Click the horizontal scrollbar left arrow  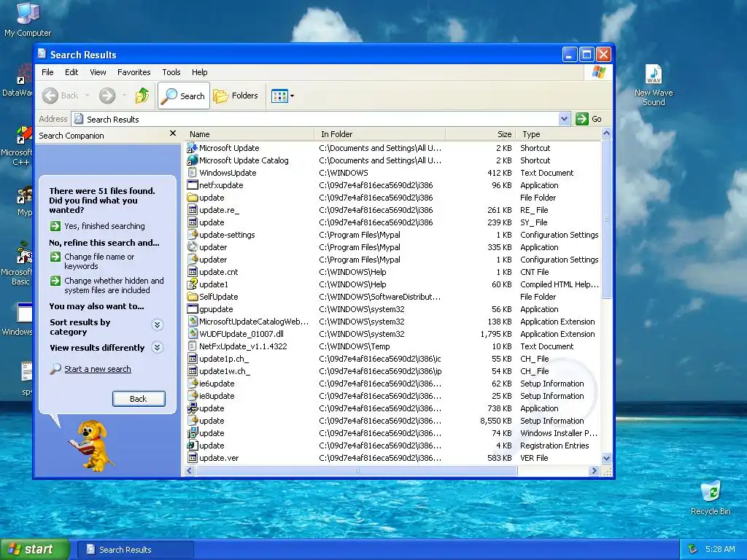coord(190,470)
